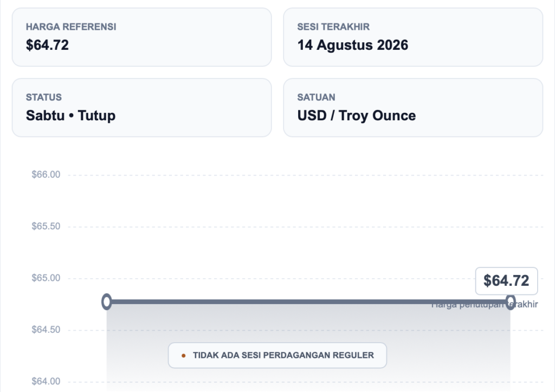The image size is (555, 392).
Task: Click the Harga penutupan terakhir label
Action: pyautogui.click(x=485, y=305)
